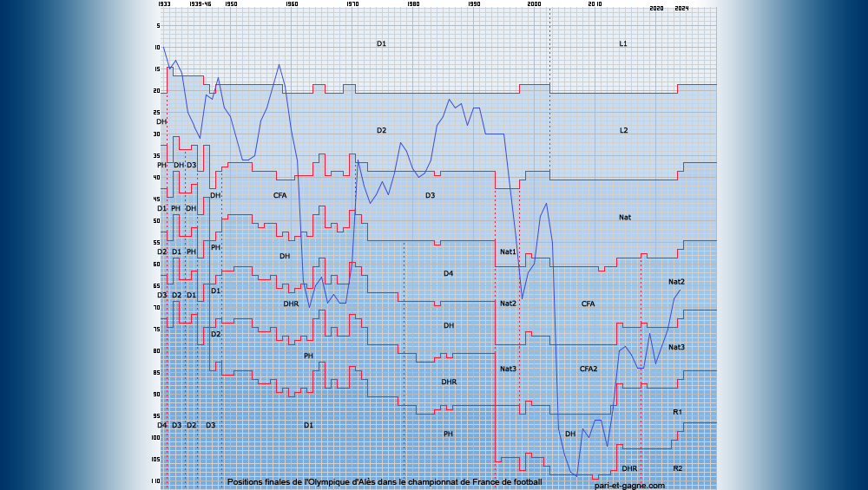Image resolution: width=868 pixels, height=490 pixels.
Task: Click the 55 value on the vertical axis
Action: coord(156,242)
